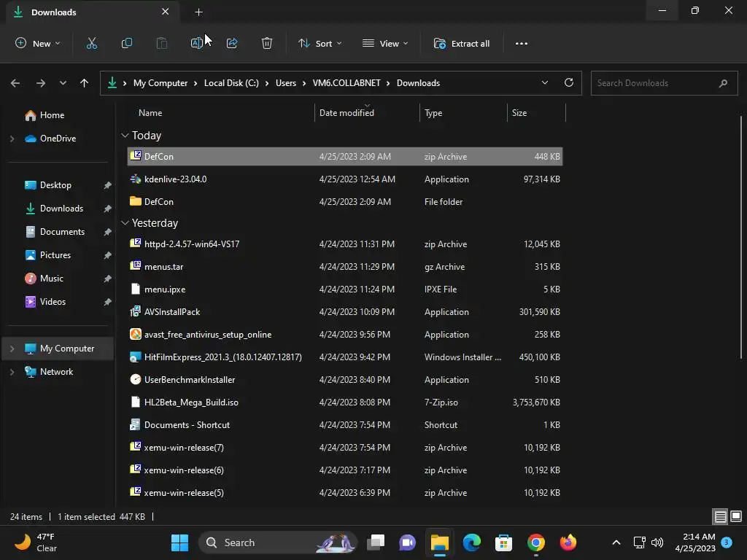Open the New dropdown menu

38,43
